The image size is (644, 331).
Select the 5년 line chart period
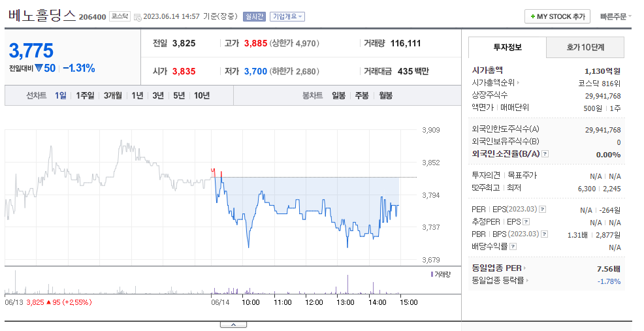[x=179, y=96]
